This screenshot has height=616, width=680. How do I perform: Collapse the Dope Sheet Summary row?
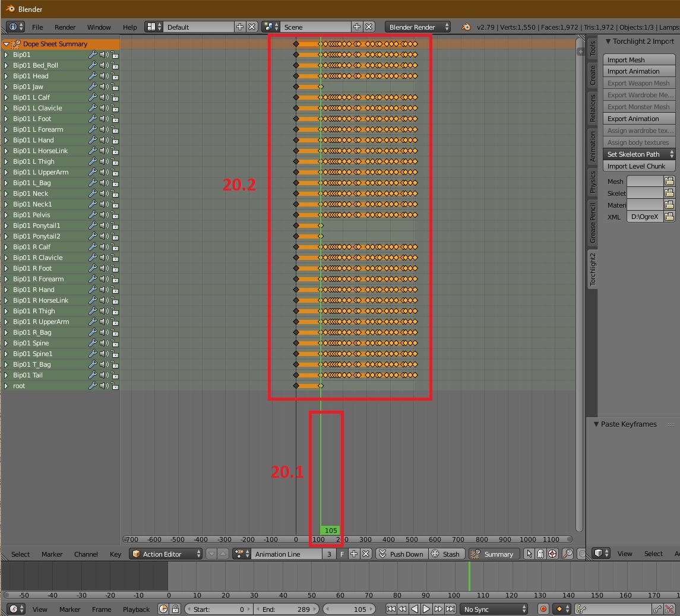point(6,44)
